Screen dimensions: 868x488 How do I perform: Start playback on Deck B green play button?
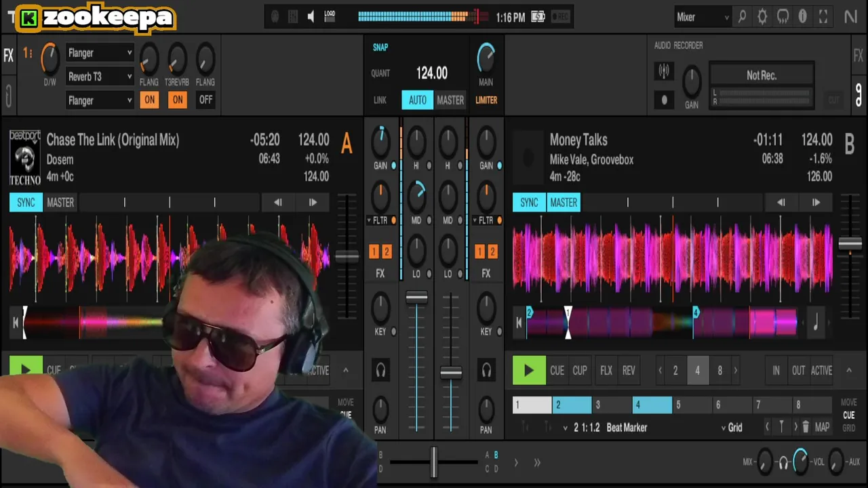pos(529,371)
